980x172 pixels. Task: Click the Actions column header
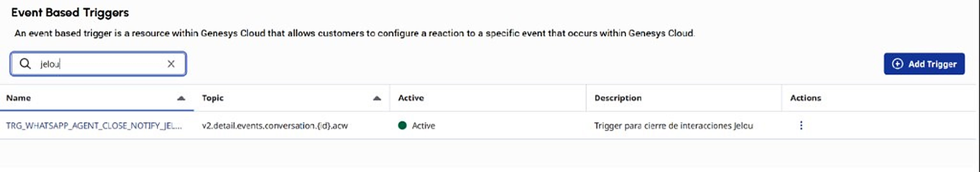tap(806, 98)
